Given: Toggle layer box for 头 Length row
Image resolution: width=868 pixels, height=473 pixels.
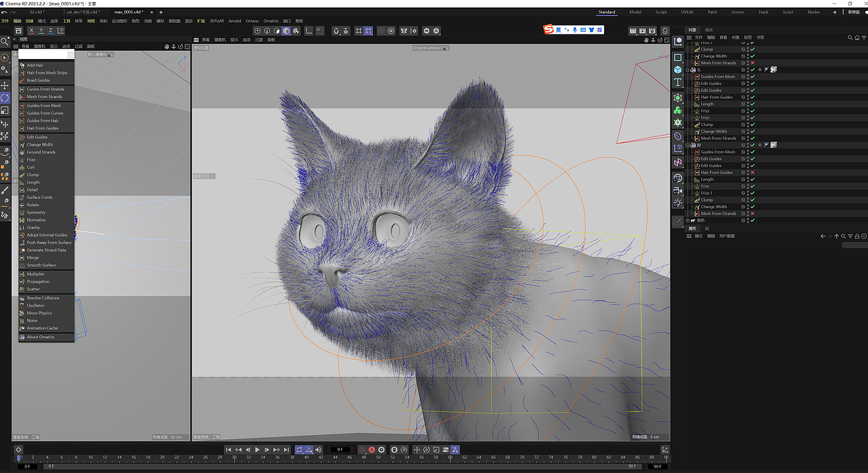Looking at the screenshot, I should coord(743,104).
